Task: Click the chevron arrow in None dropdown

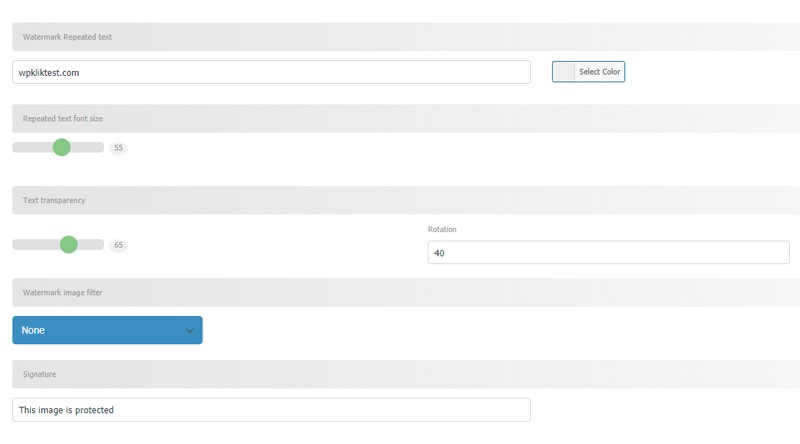Action: (190, 331)
